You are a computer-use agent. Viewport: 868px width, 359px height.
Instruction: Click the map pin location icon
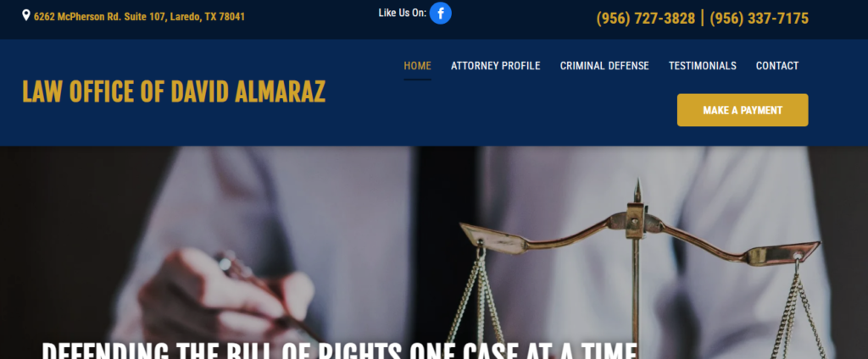[x=26, y=15]
